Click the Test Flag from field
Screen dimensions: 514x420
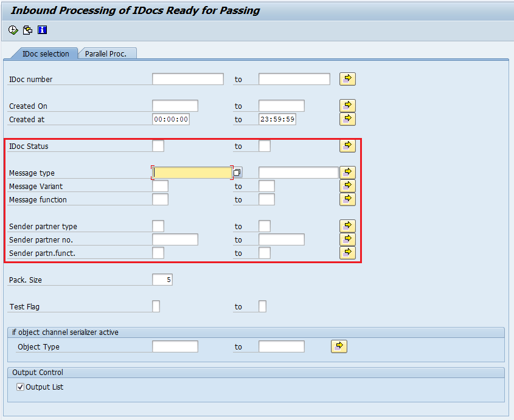click(x=156, y=306)
